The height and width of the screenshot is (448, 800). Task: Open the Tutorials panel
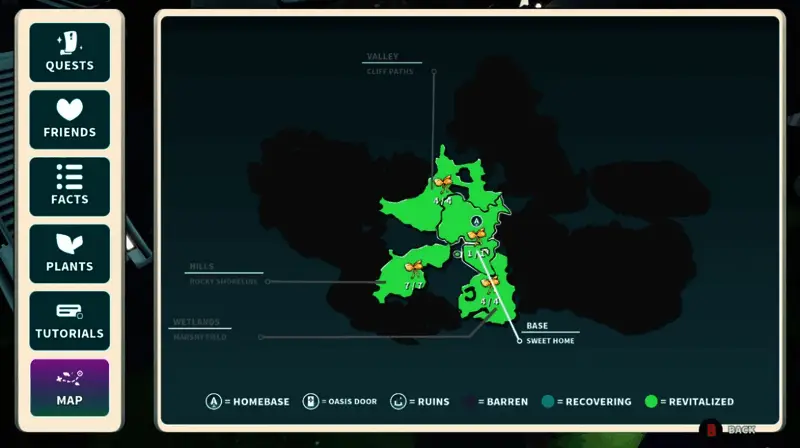point(69,320)
